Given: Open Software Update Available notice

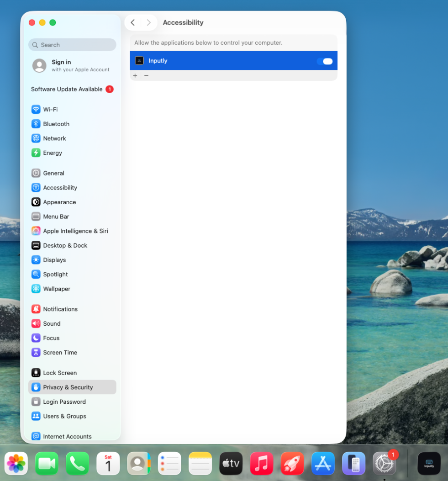Looking at the screenshot, I should 67,90.
